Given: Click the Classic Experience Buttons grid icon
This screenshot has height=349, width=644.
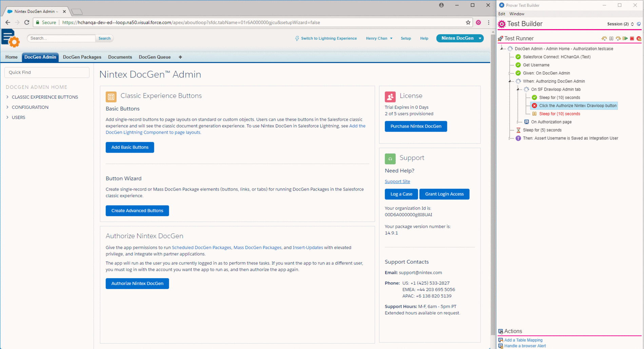Looking at the screenshot, I should tap(111, 97).
